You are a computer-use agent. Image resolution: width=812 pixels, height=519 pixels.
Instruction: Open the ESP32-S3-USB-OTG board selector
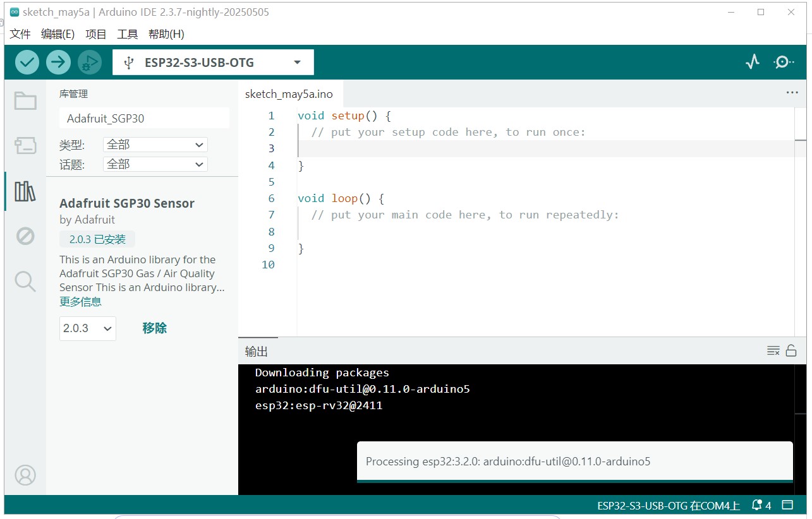coord(213,63)
